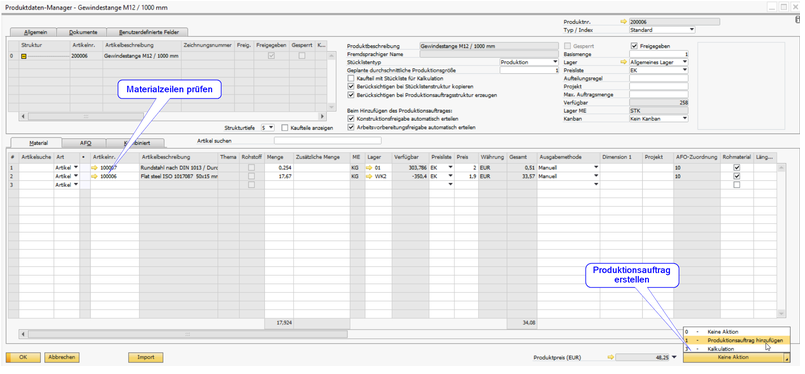Click the OK button

[23, 358]
